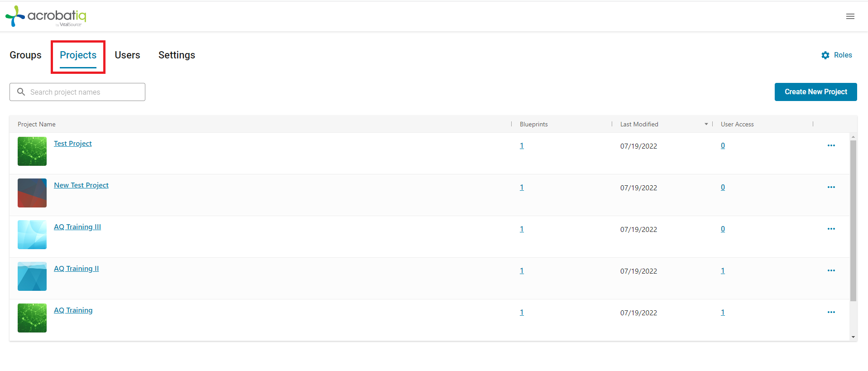Open the AQ Training III link
This screenshot has width=868, height=371.
[77, 227]
